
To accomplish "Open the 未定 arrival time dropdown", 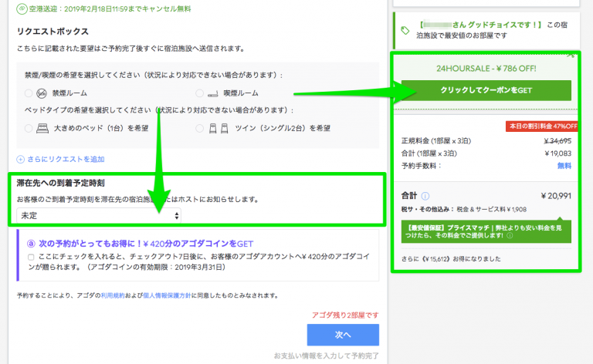I will click(100, 215).
